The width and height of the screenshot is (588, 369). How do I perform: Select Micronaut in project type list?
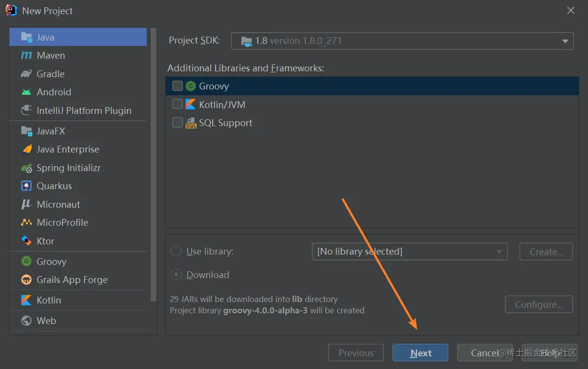(x=78, y=204)
